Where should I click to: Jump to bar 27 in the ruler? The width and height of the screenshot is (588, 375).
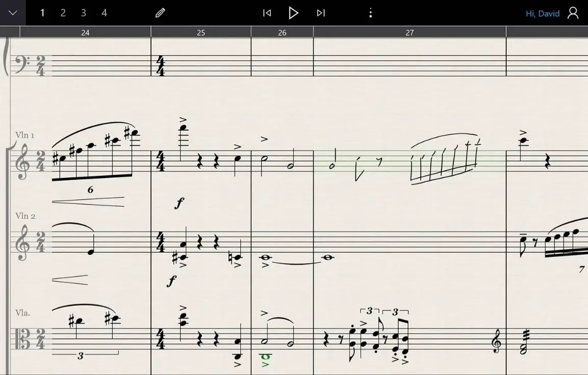pos(410,33)
